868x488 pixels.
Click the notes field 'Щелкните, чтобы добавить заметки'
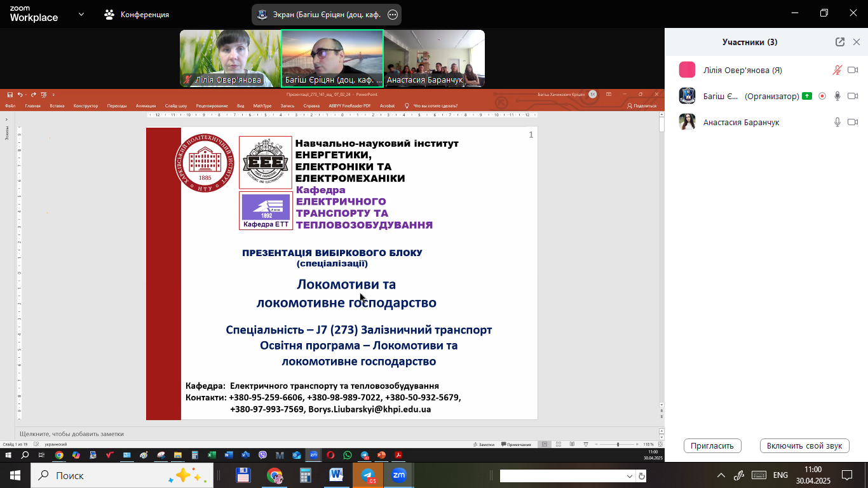click(72, 434)
